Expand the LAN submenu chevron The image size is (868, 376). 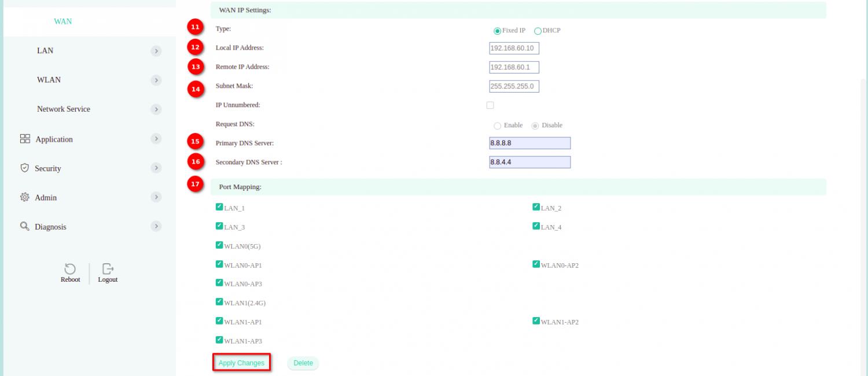[x=156, y=51]
